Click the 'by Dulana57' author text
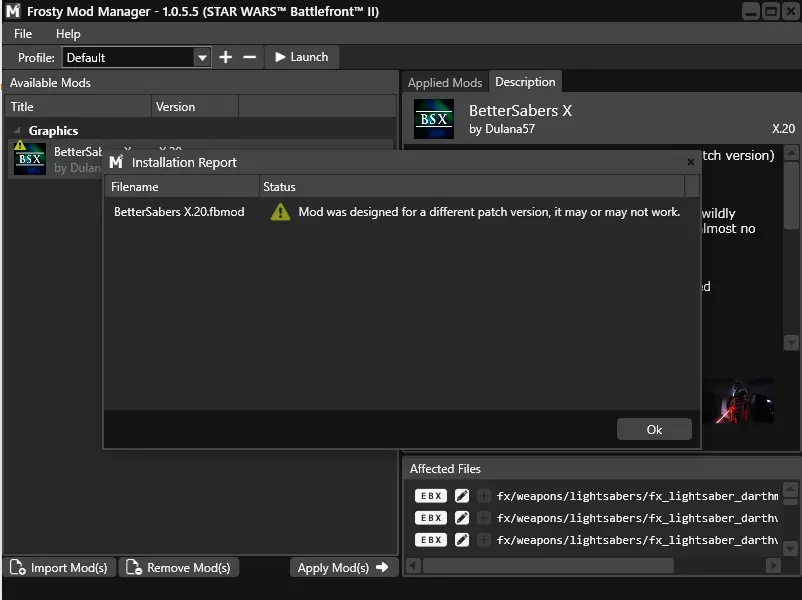Viewport: 802px width, 600px height. (x=502, y=129)
